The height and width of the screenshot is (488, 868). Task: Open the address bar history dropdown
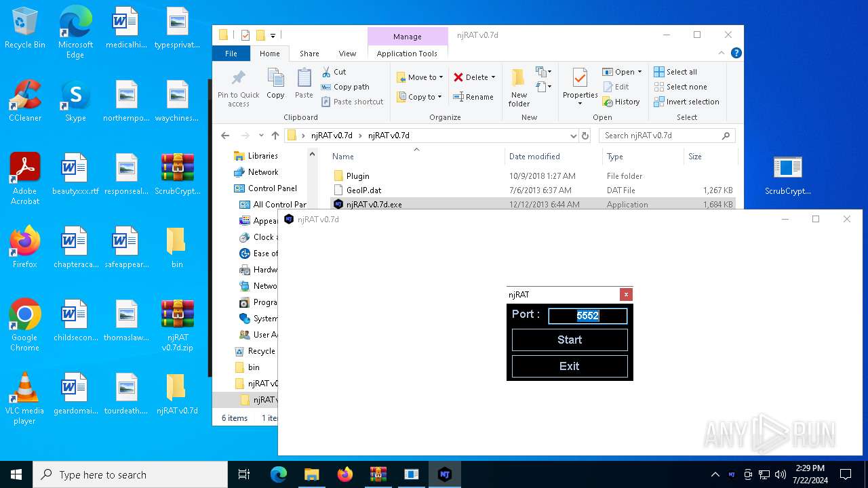[x=574, y=136]
